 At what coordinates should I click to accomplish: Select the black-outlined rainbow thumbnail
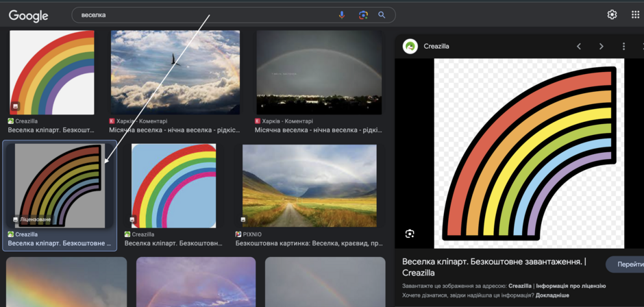(x=60, y=186)
